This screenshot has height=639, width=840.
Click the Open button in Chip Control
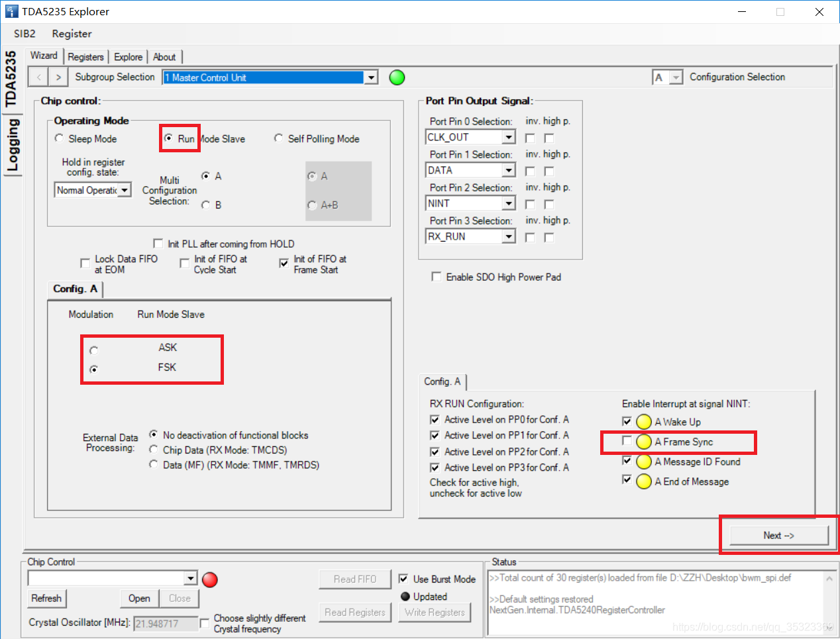click(139, 598)
